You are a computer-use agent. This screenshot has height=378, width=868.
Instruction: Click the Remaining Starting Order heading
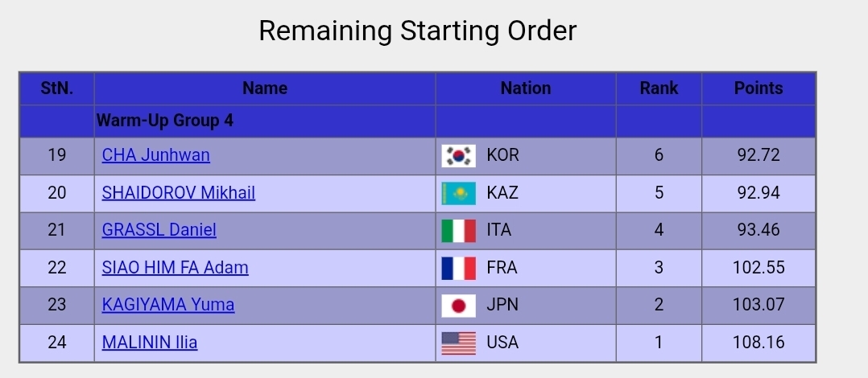coord(417,31)
